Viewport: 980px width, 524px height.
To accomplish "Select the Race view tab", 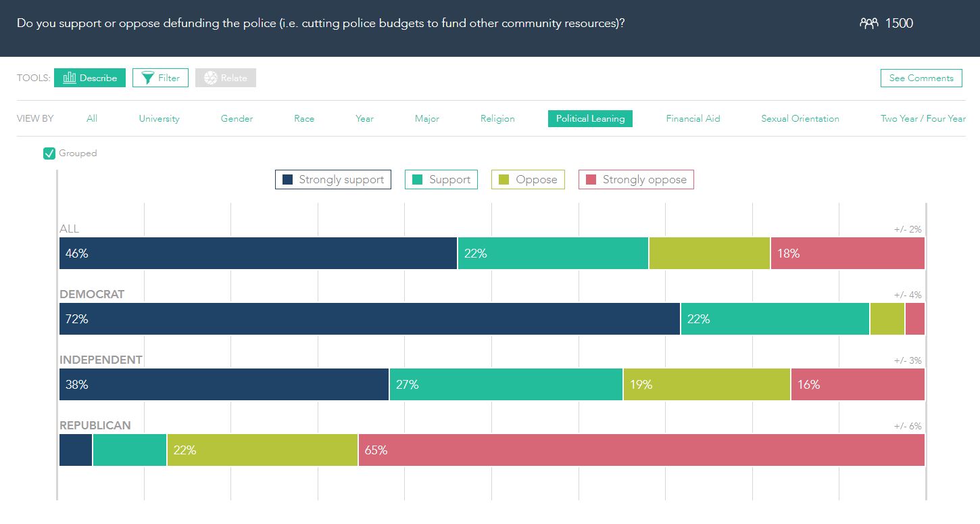I will click(x=304, y=118).
